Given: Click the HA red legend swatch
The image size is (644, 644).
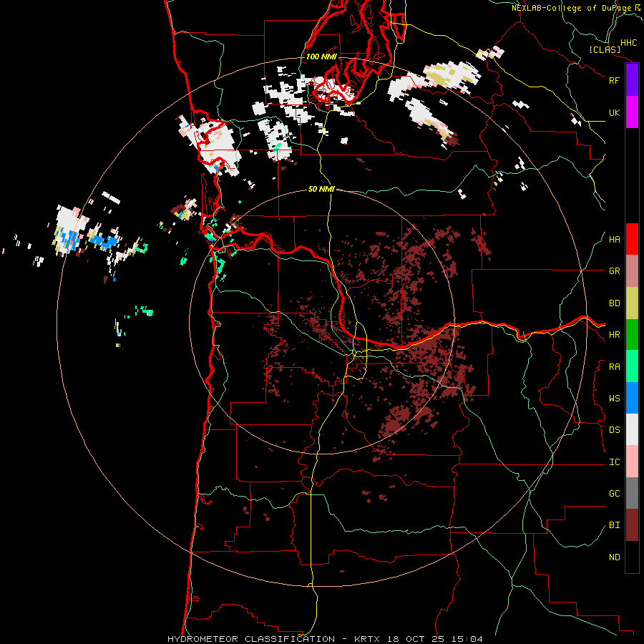Looking at the screenshot, I should [x=632, y=239].
